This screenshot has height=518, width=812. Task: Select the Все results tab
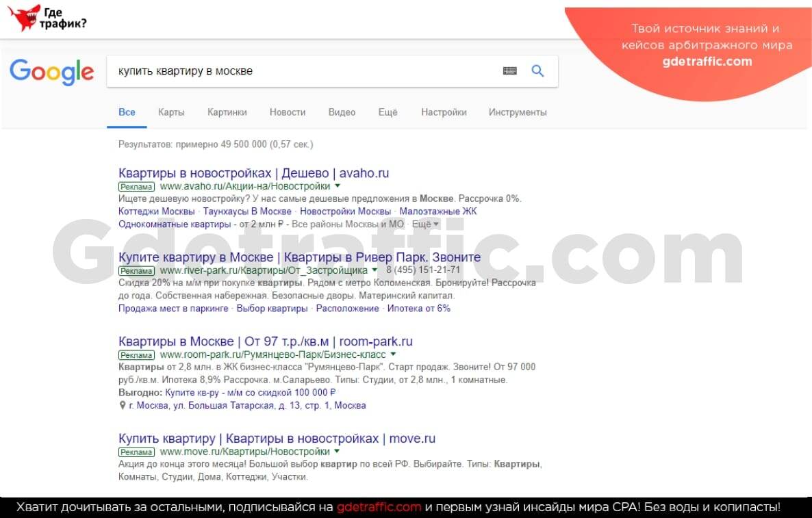click(x=127, y=112)
